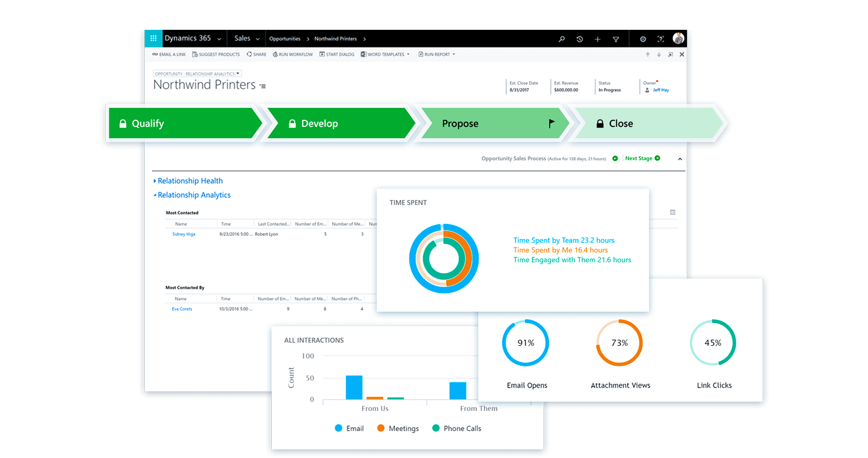
Task: Expand the Relationship Health section
Action: (x=188, y=181)
